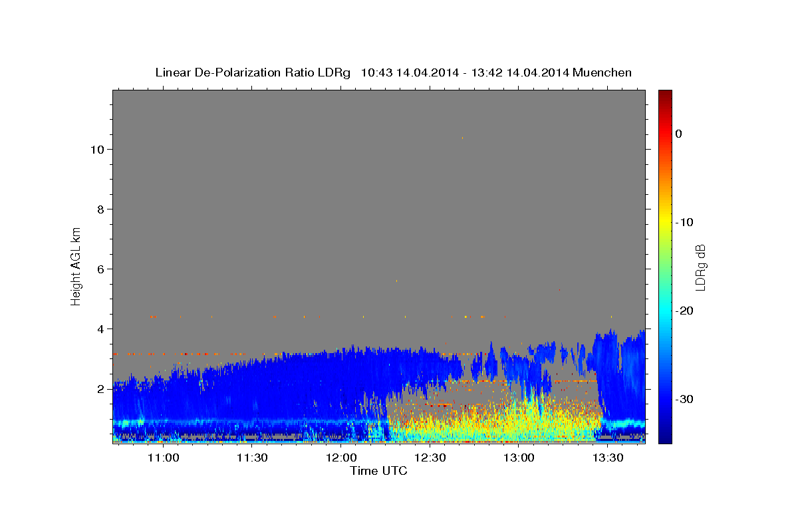This screenshot has height=532, width=798.
Task: Click the plot title 'Linear De-Polarization Ratio LDRg'
Action: [253, 72]
